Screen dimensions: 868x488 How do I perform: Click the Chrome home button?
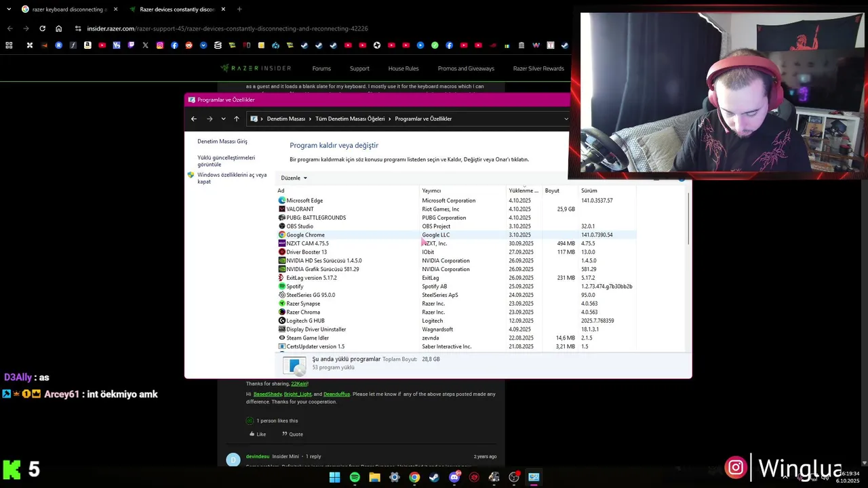(58, 28)
